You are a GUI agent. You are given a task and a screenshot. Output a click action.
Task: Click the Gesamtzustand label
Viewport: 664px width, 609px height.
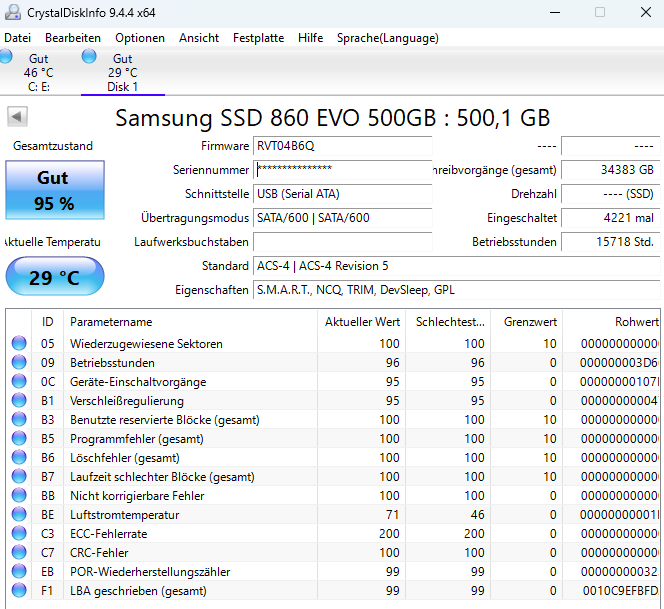(53, 146)
